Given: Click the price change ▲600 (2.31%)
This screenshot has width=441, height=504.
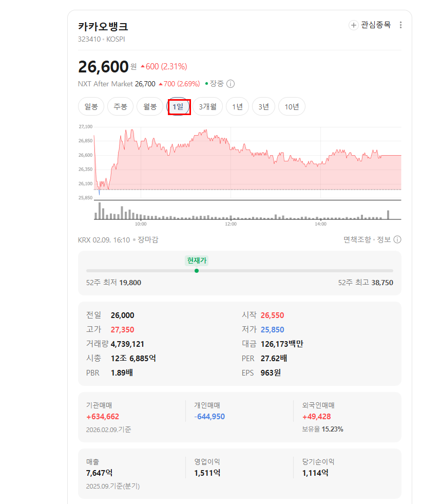Looking at the screenshot, I should [164, 67].
